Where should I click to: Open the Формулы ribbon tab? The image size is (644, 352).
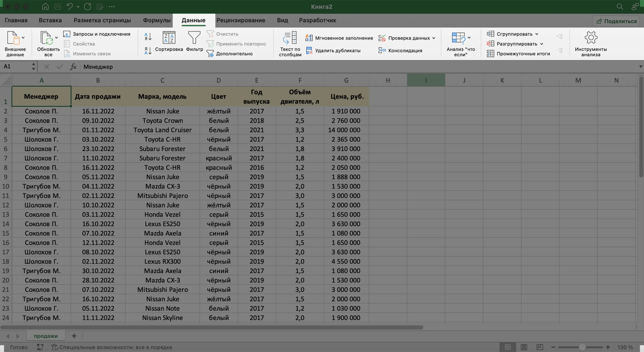tap(157, 20)
